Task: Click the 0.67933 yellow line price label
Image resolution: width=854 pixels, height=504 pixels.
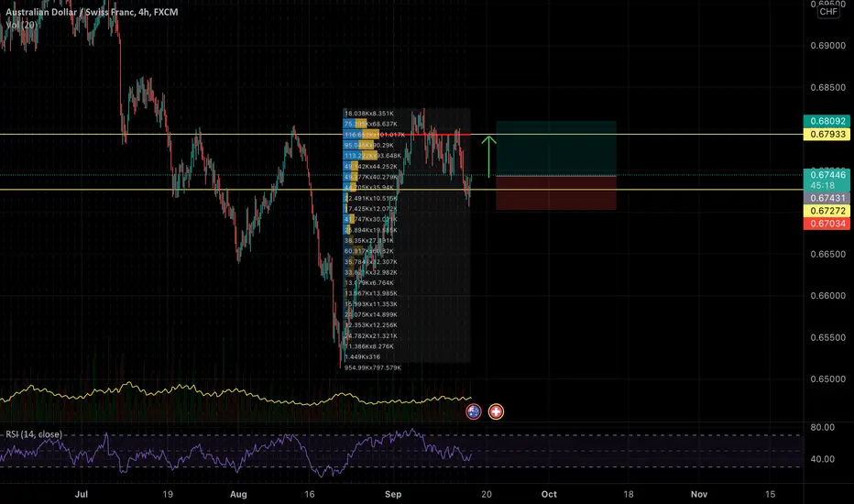Action: (827, 134)
